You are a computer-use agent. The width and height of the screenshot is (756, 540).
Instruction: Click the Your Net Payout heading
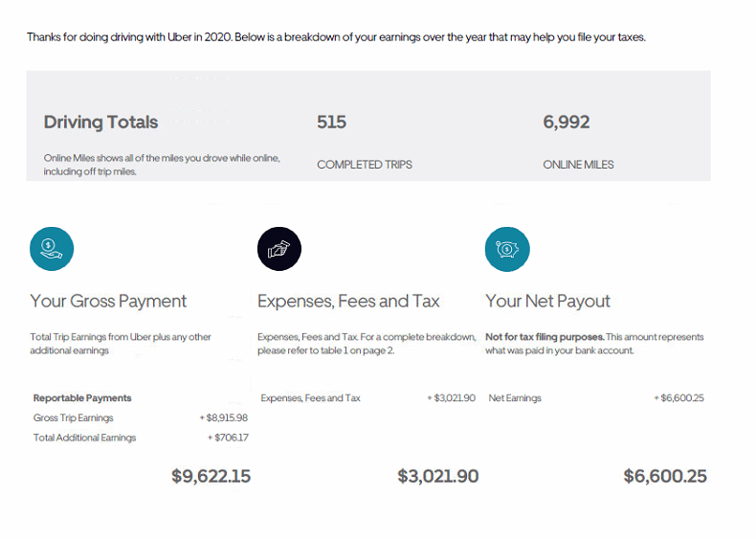click(x=547, y=302)
